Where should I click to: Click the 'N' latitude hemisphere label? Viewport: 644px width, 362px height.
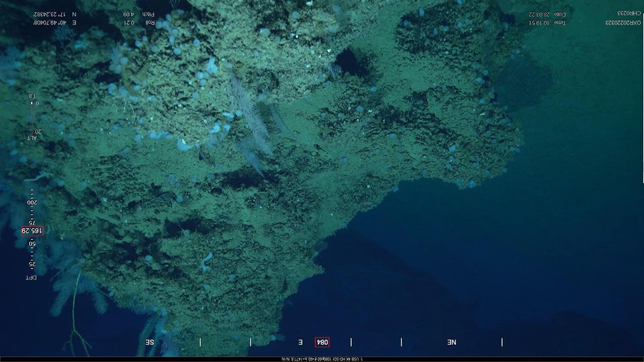[74, 14]
